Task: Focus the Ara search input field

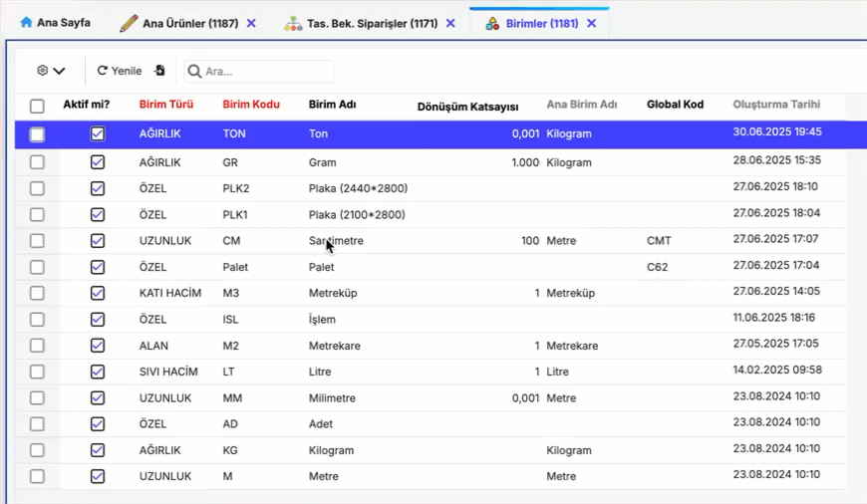Action: tap(264, 72)
